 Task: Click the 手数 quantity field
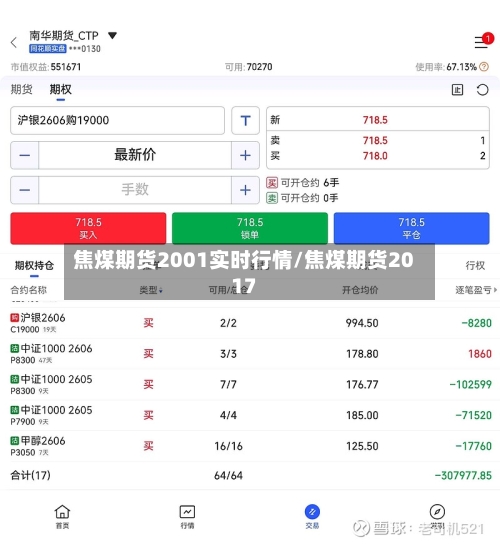pyautogui.click(x=135, y=190)
